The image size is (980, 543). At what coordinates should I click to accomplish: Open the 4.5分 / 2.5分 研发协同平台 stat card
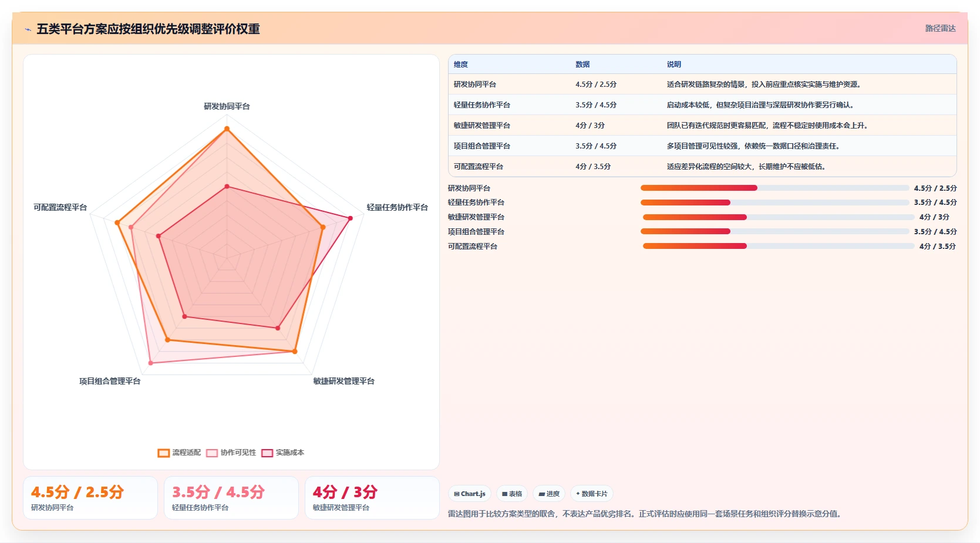(90, 498)
